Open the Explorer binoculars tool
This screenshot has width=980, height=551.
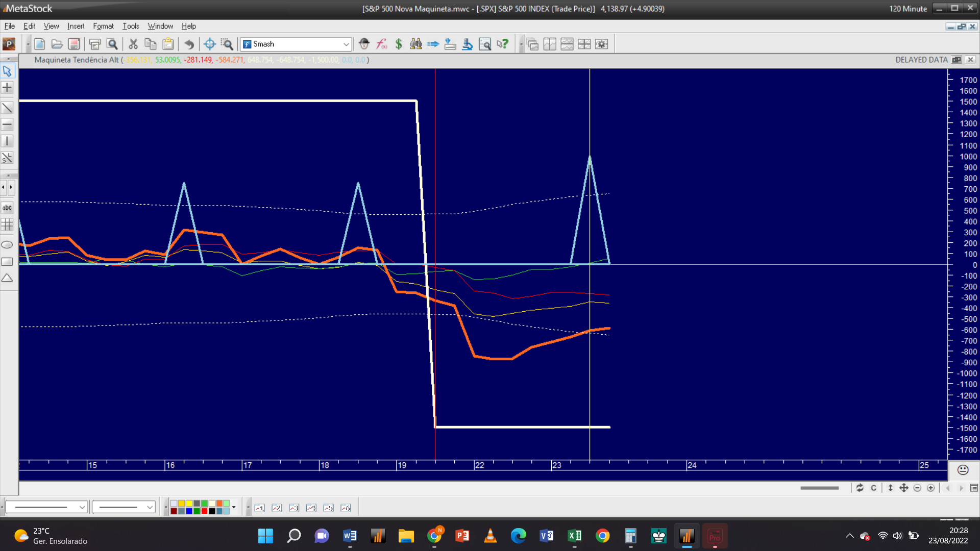click(x=416, y=44)
